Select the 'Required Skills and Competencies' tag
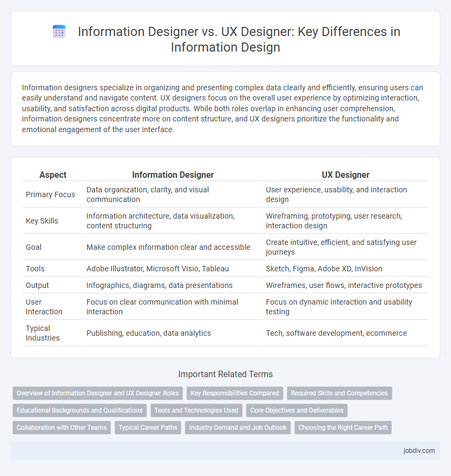451x476 pixels. click(339, 393)
